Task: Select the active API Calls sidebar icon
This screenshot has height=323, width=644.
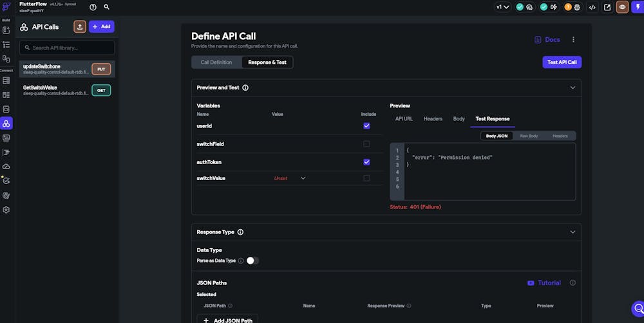Action: coord(6,123)
